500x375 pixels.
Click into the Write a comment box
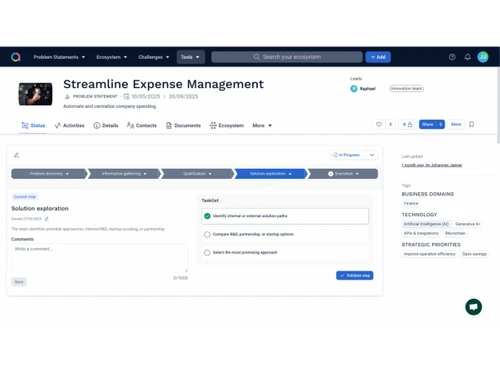pyautogui.click(x=99, y=258)
